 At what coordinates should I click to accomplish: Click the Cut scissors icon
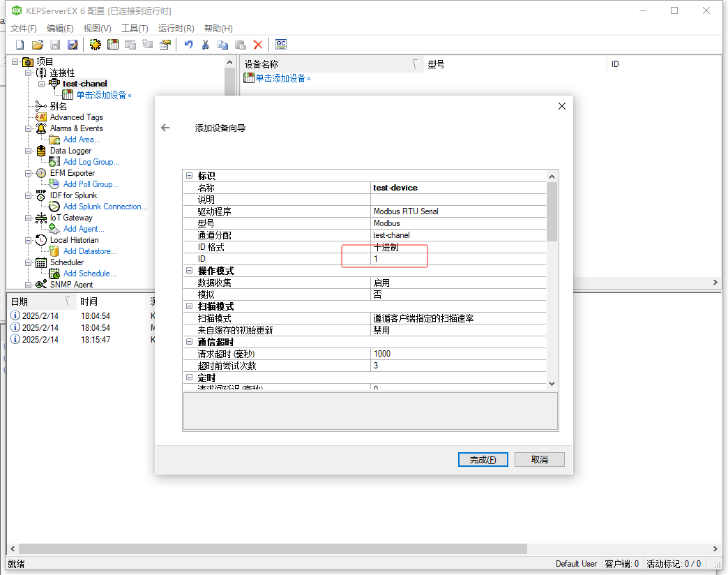pos(205,45)
